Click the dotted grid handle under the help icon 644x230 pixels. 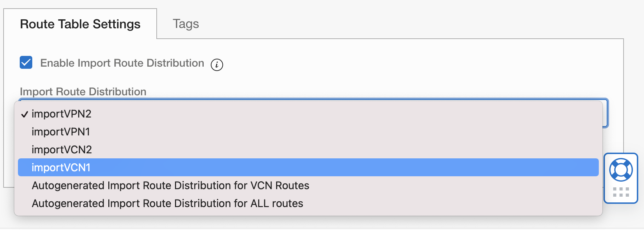(621, 192)
